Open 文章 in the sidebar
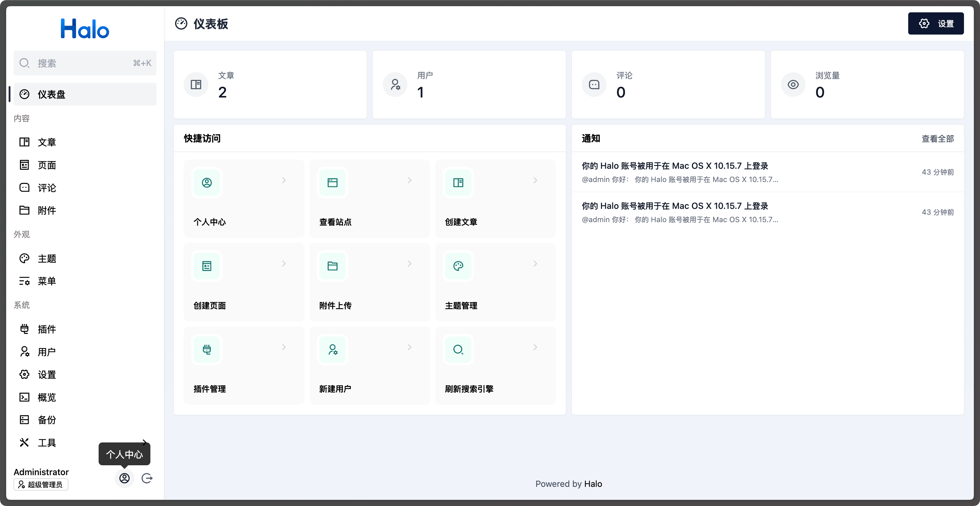Viewport: 980px width, 506px height. (47, 143)
